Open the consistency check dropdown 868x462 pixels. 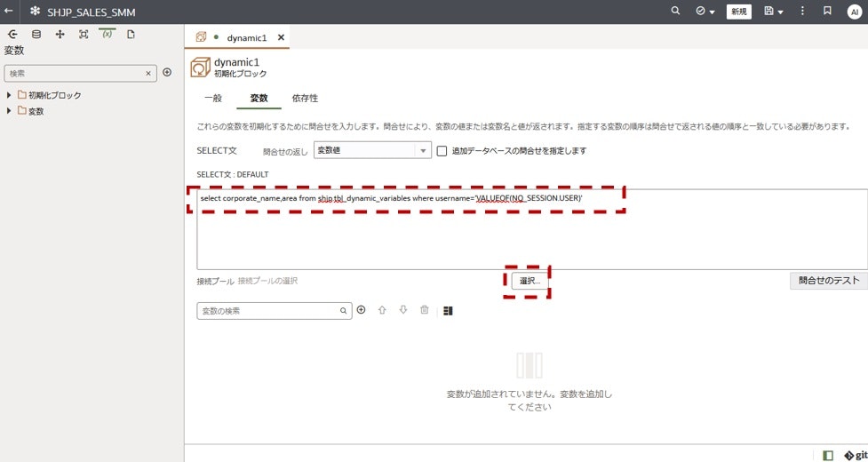pos(705,11)
